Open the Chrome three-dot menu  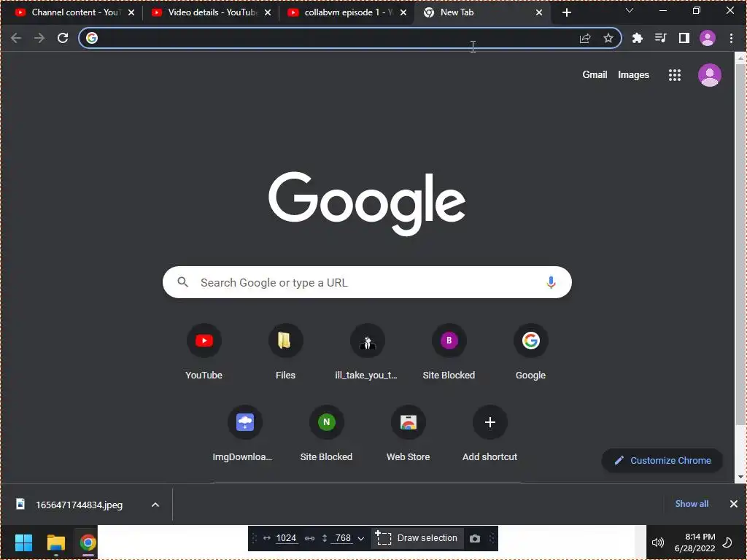tap(731, 38)
